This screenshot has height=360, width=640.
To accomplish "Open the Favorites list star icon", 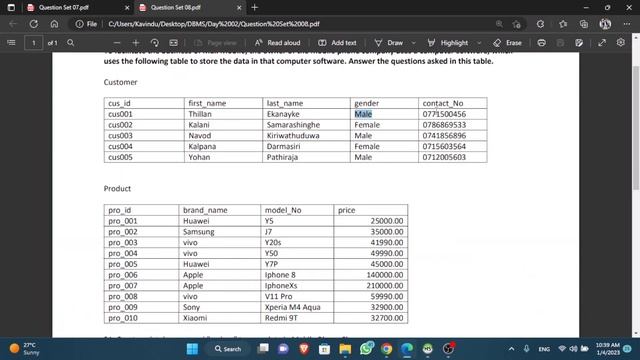I will (x=563, y=24).
